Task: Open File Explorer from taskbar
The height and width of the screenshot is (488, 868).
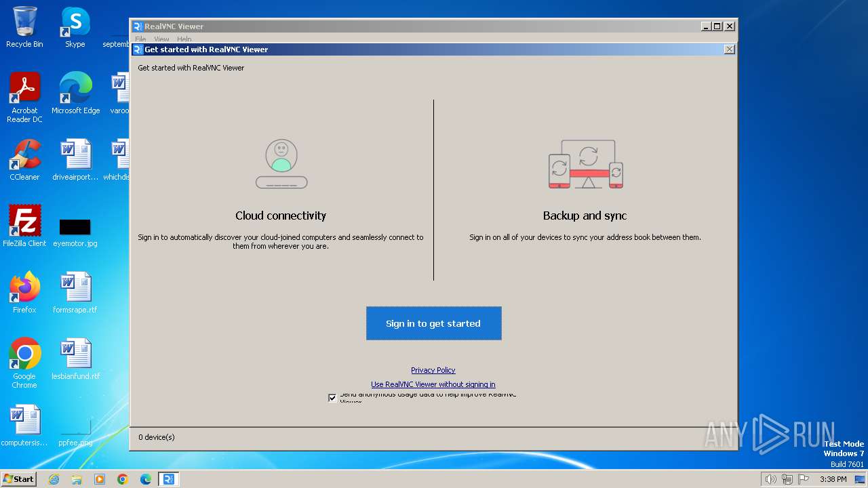Action: coord(77,479)
